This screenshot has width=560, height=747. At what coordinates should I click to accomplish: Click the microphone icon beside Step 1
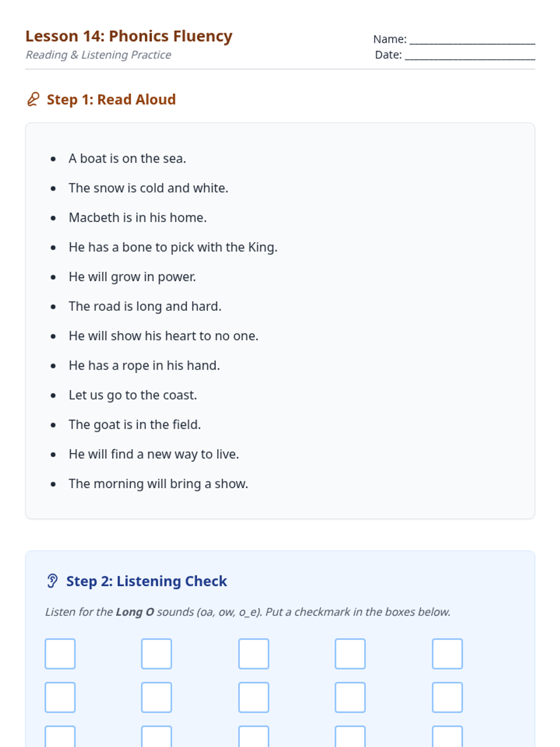tap(33, 99)
